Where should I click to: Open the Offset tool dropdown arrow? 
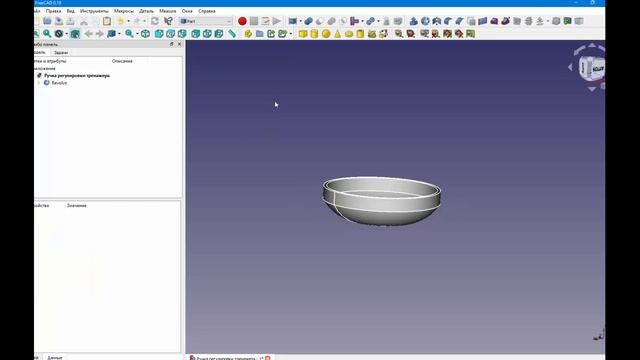tap(547, 21)
